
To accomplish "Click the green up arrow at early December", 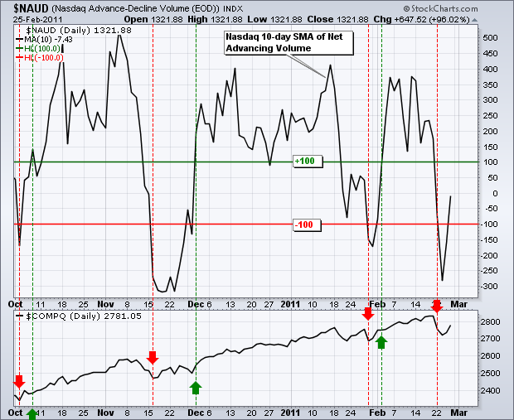I will (x=196, y=388).
